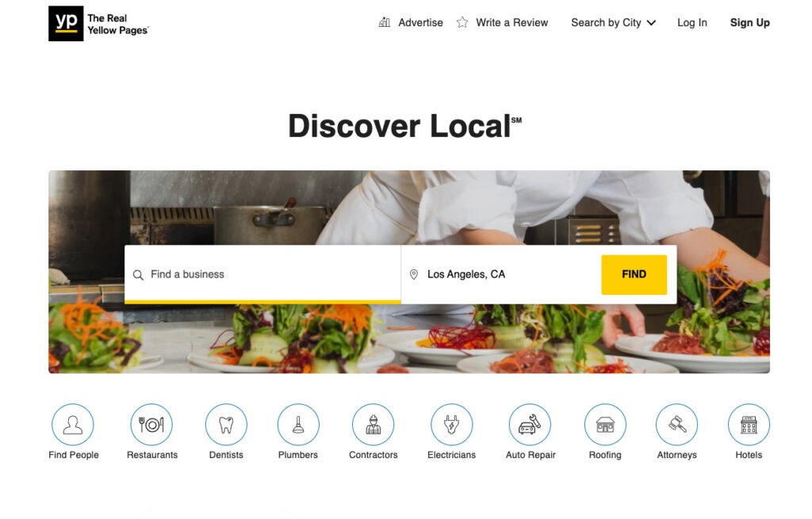Choose the Dentists tooth icon
Image resolution: width=812 pixels, height=519 pixels.
point(226,424)
